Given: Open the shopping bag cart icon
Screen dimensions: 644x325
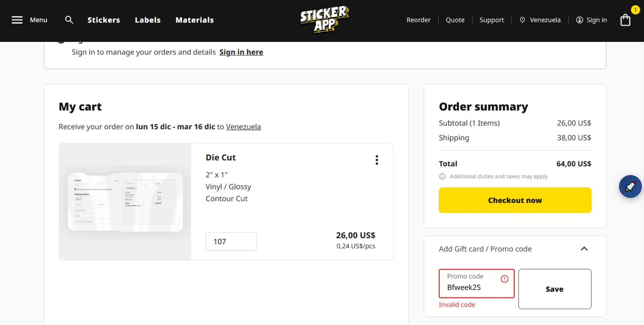Looking at the screenshot, I should tap(625, 20).
